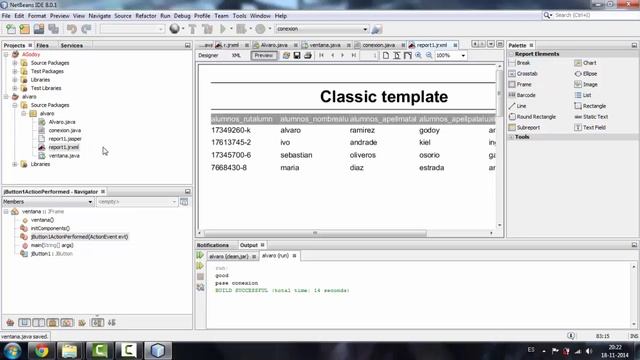Toggle Sort by Source in Navigator footer
This screenshot has height=360, width=640.
point(112,322)
